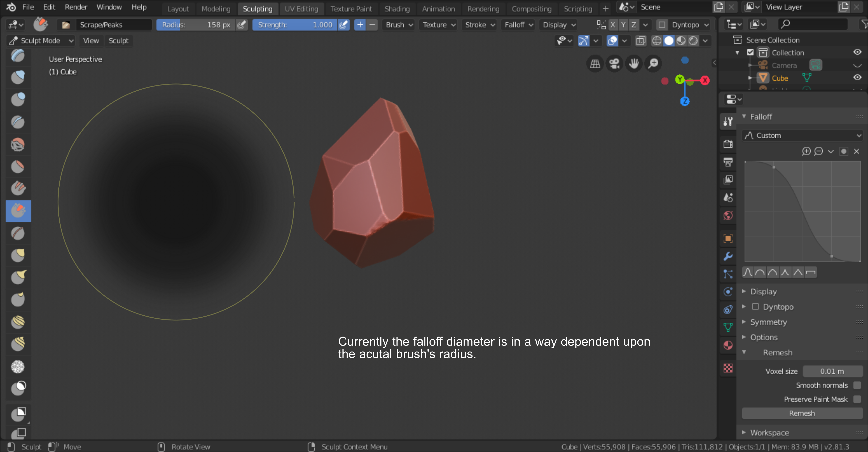The width and height of the screenshot is (868, 452).
Task: Apply the Sharp falloff curve preset
Action: 785,272
